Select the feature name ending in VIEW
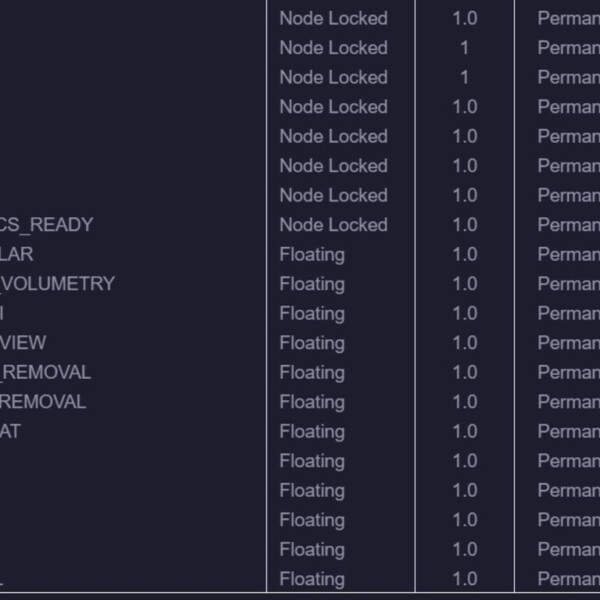 click(x=23, y=342)
